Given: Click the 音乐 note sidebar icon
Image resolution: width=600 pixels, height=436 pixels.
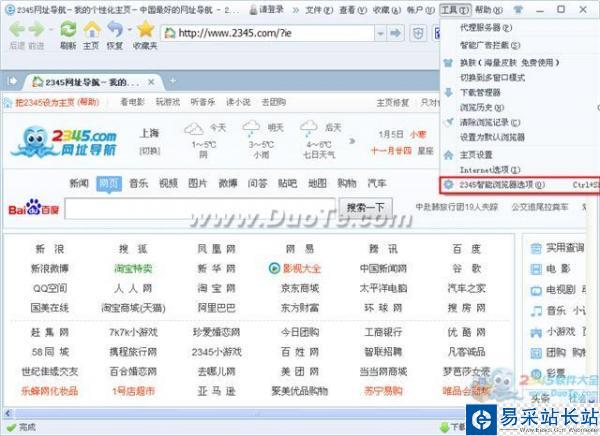Looking at the screenshot, I should click(x=536, y=311).
